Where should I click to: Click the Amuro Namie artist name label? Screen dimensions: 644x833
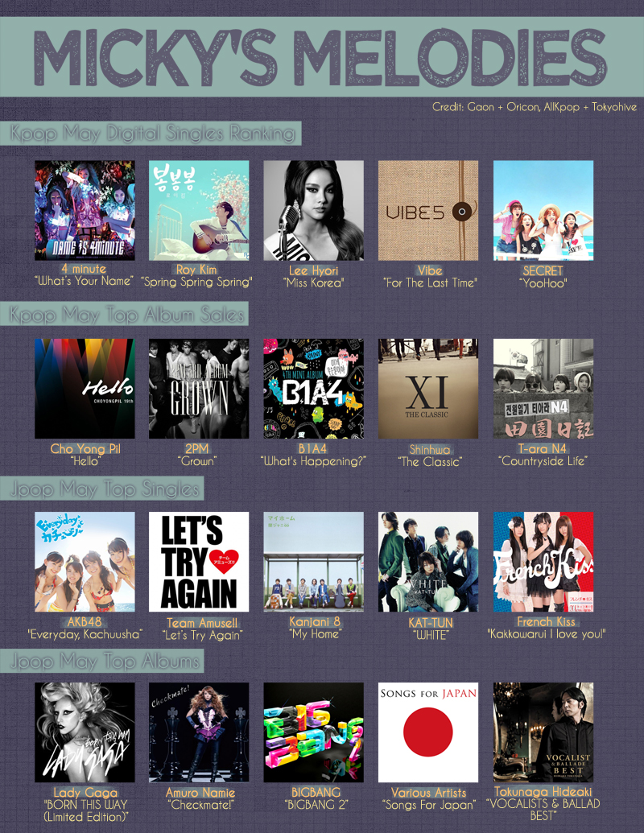[x=198, y=793]
